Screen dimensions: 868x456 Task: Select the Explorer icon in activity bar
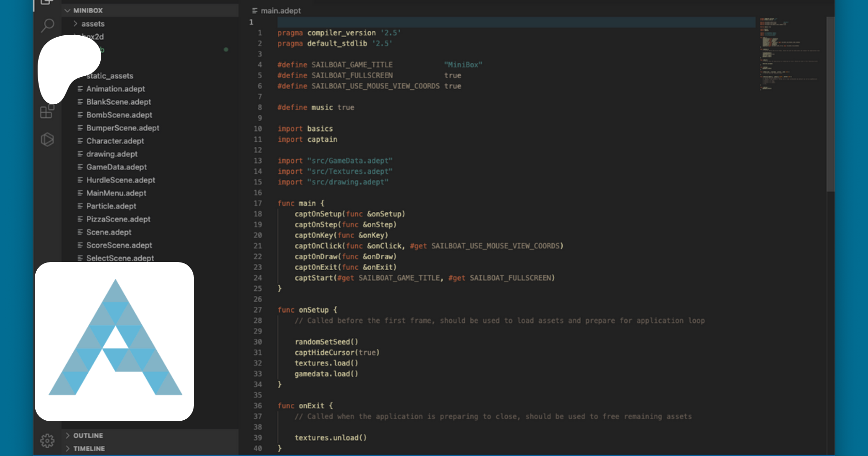(x=47, y=2)
